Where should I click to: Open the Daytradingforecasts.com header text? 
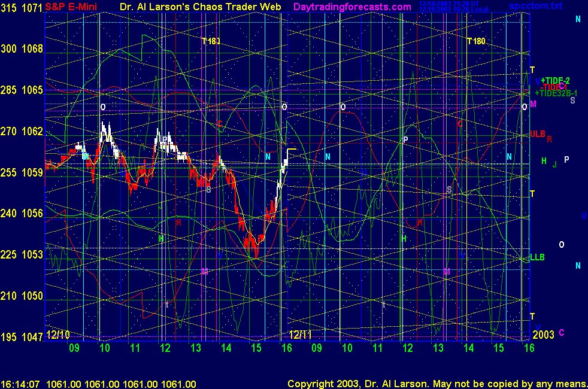[x=352, y=7]
